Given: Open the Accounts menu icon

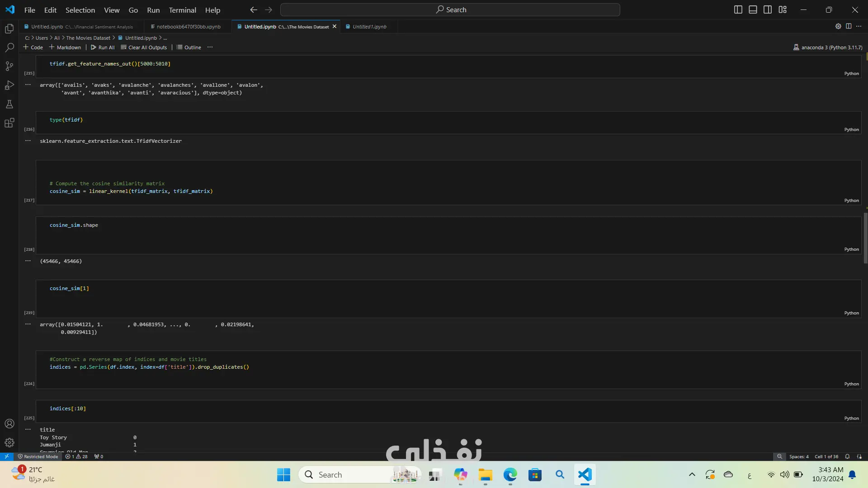Looking at the screenshot, I should click(9, 424).
